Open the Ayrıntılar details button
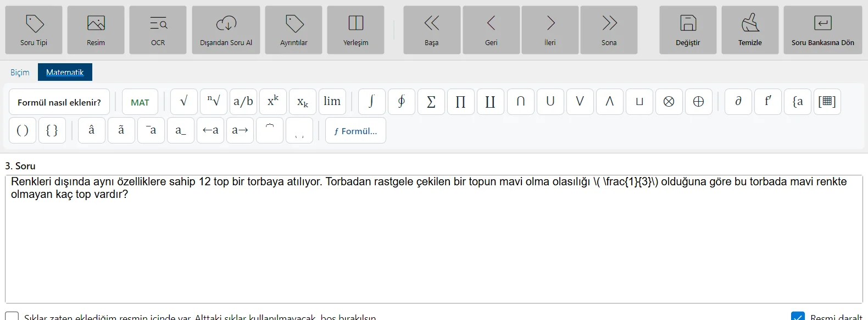The image size is (868, 320). pyautogui.click(x=293, y=30)
